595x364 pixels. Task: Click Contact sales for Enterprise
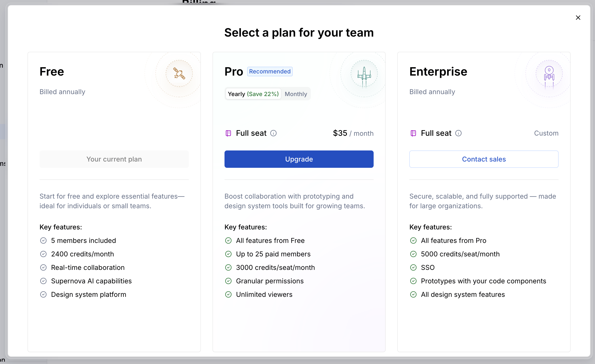pyautogui.click(x=484, y=159)
